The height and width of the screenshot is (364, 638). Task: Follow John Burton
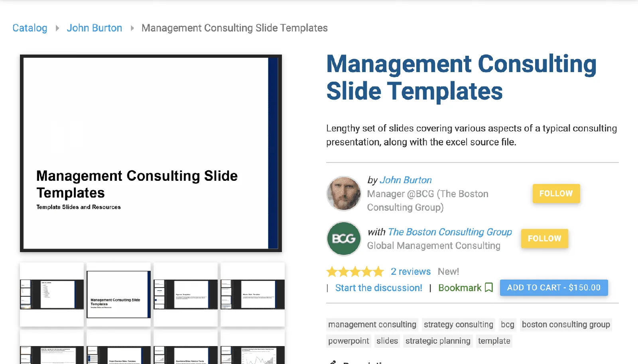click(556, 194)
